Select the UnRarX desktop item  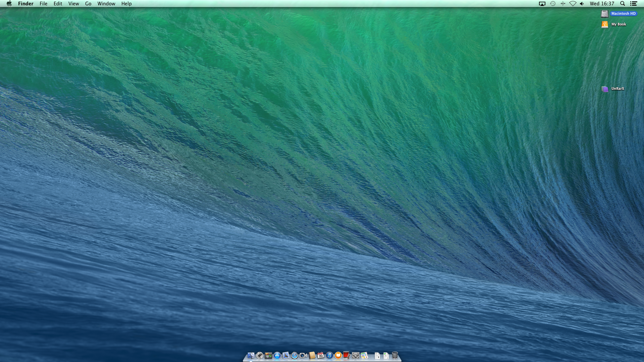tap(605, 89)
